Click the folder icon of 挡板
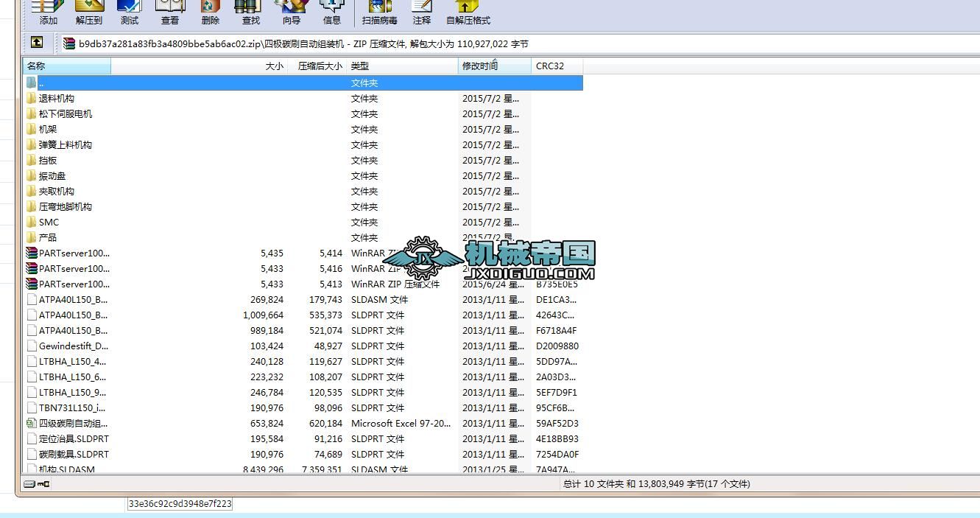The height and width of the screenshot is (518, 980). pyautogui.click(x=31, y=160)
